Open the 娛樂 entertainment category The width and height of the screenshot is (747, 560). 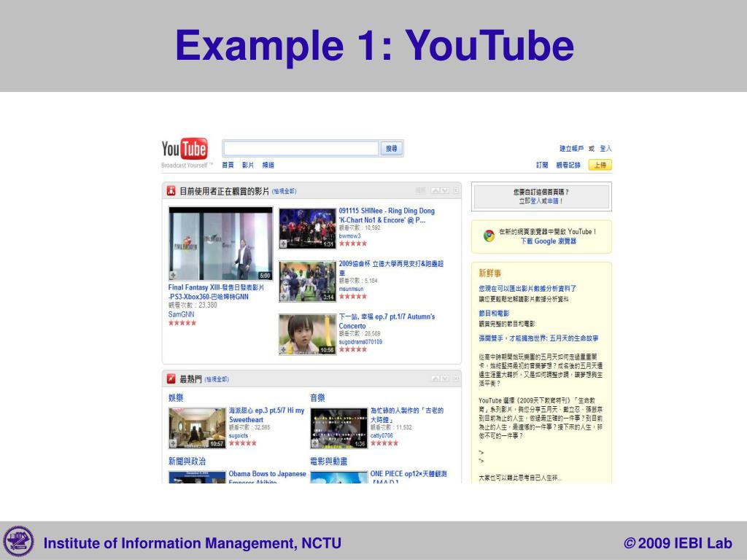point(176,397)
